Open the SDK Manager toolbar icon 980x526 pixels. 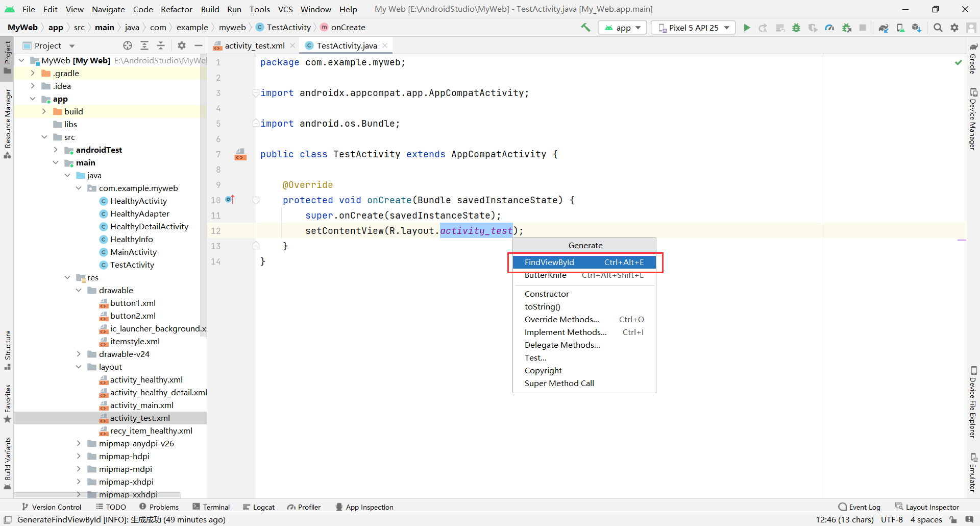pos(917,28)
